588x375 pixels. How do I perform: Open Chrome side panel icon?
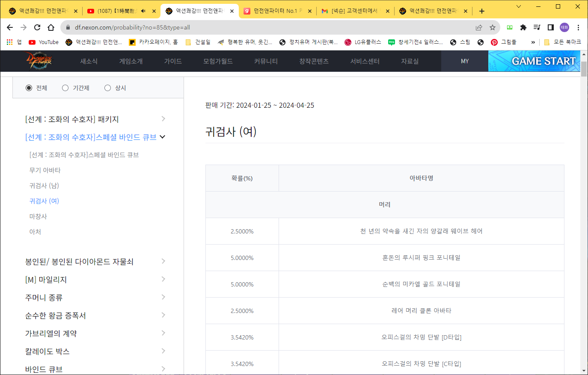click(551, 27)
